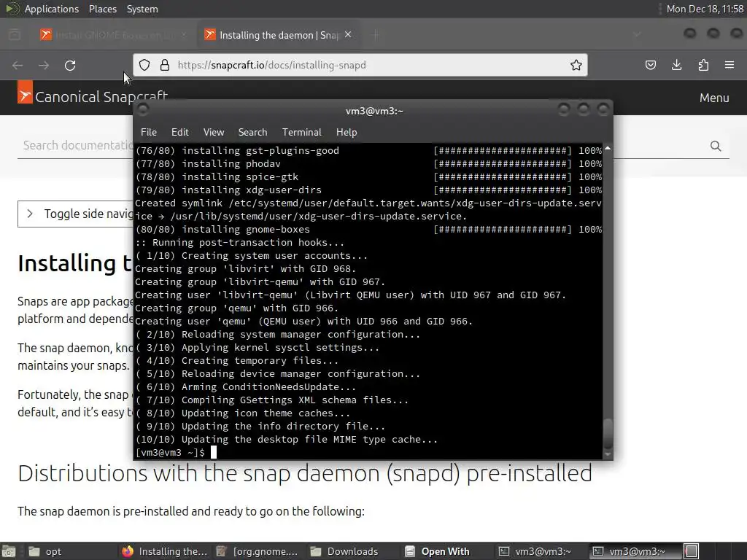747x560 pixels.
Task: Click the terminal window menu button at title left
Action: tap(143, 111)
